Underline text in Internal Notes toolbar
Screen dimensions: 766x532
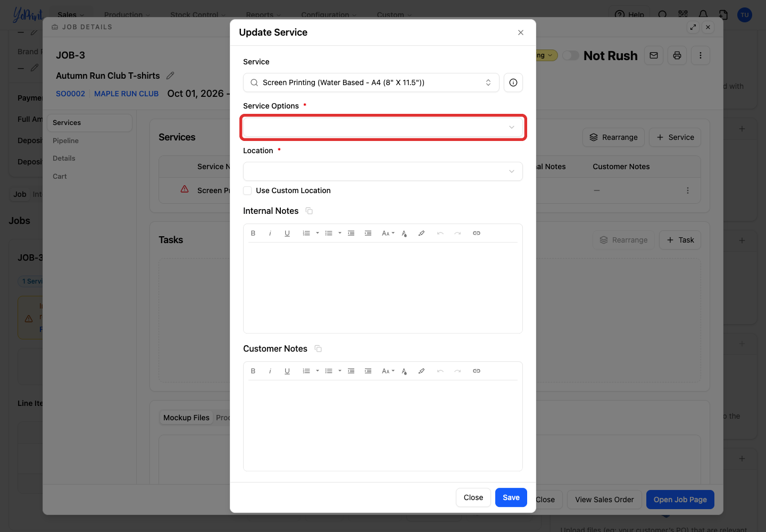[287, 233]
